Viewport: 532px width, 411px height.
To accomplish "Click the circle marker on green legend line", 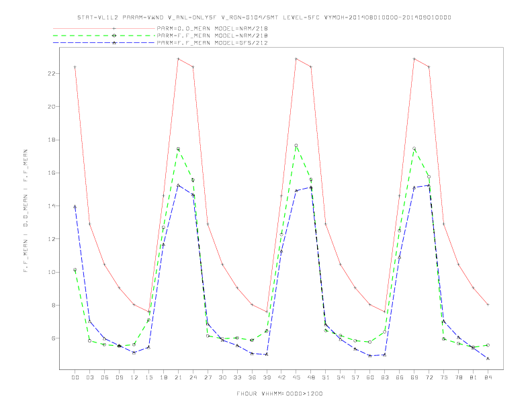I will click(x=114, y=36).
